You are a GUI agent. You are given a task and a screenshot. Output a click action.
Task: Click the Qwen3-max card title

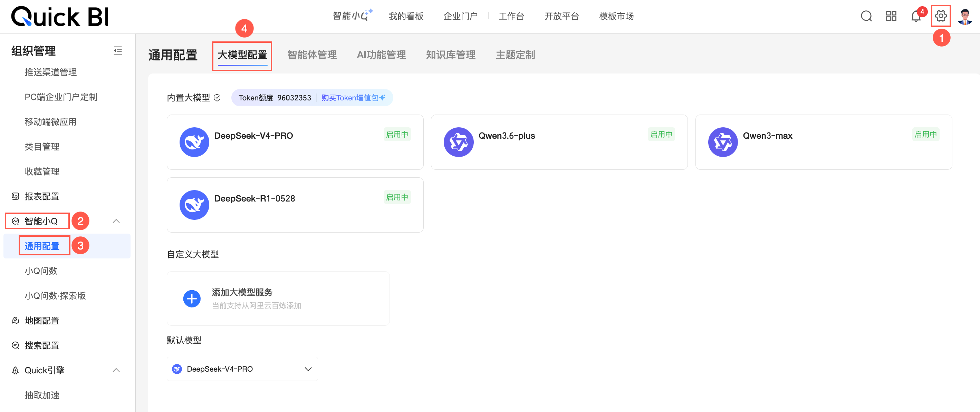pyautogui.click(x=767, y=136)
